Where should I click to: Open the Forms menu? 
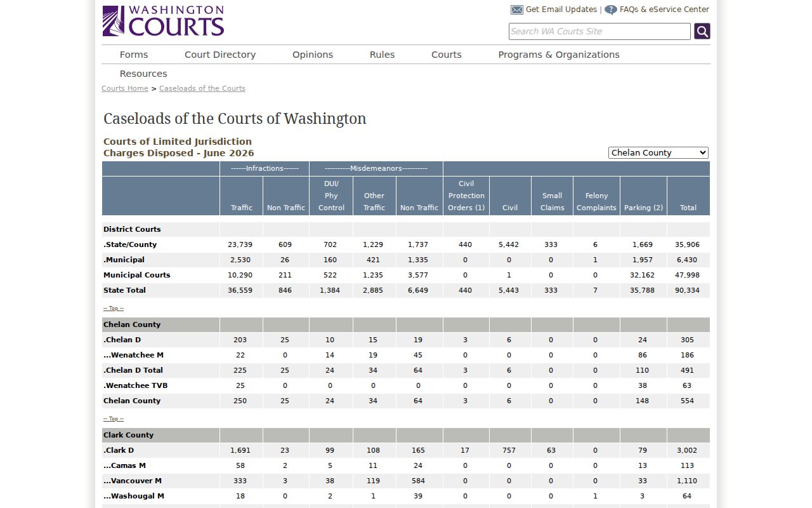tap(134, 55)
